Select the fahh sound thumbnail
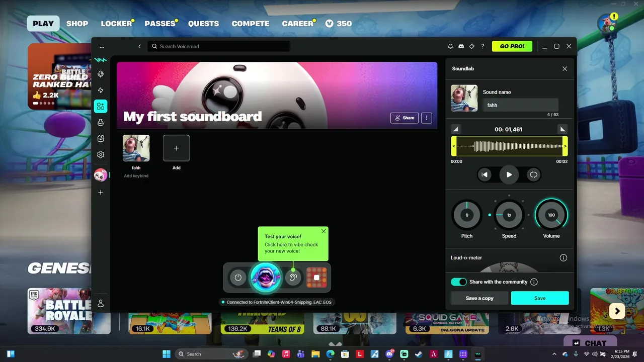Viewport: 644px width, 362px height. [x=136, y=148]
